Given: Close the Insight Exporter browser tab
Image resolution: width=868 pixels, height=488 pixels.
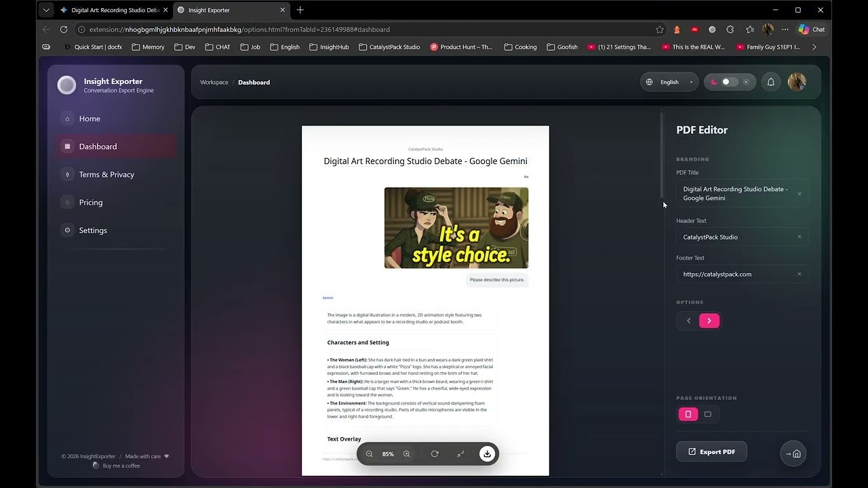Looking at the screenshot, I should click(283, 10).
